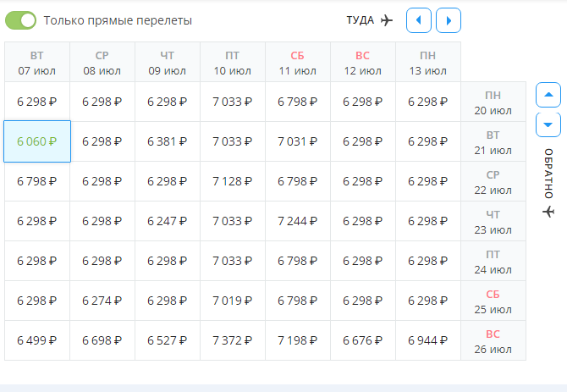Screen dimensions: 567x392
Task: Click the 6 944 ₽ price
Action: tap(428, 340)
